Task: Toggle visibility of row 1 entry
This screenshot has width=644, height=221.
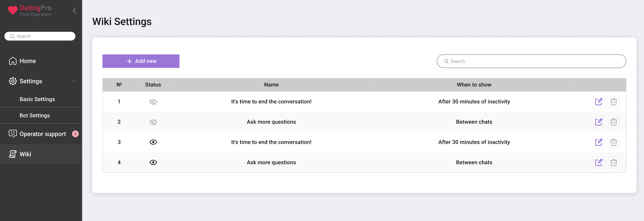Action: (153, 102)
